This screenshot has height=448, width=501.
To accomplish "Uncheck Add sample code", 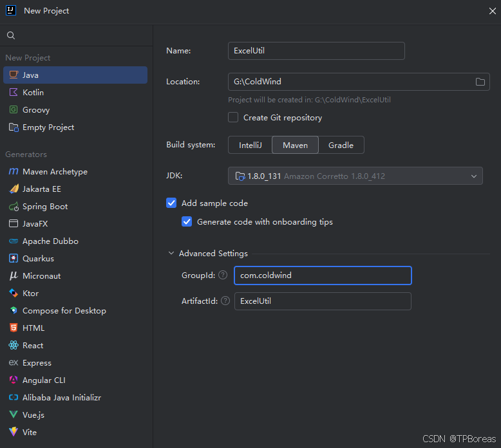I will (x=171, y=203).
